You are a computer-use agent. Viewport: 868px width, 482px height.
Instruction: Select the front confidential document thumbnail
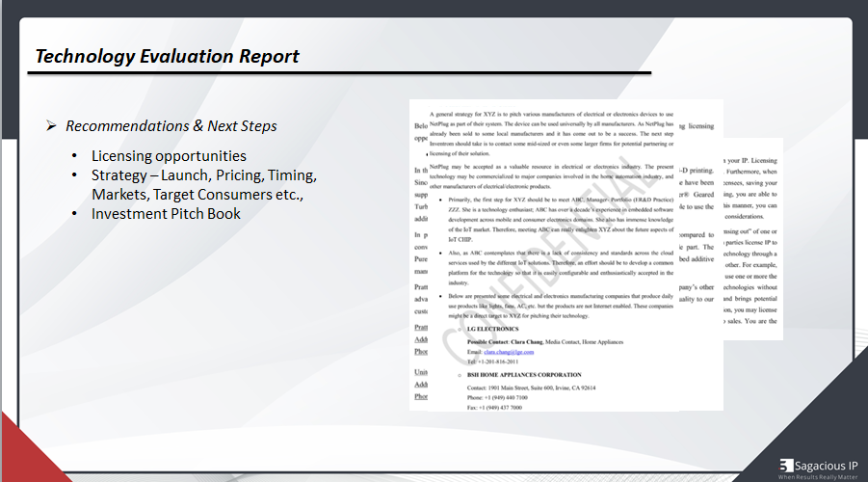tap(552, 254)
